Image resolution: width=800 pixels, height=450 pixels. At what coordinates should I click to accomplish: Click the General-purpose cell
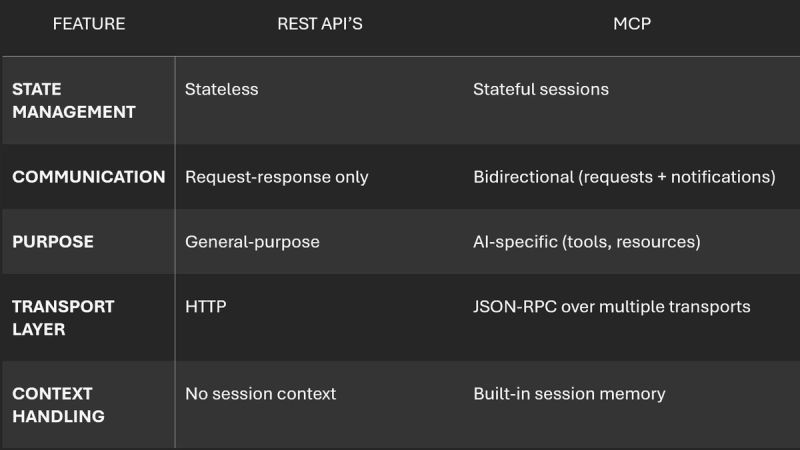(x=252, y=242)
